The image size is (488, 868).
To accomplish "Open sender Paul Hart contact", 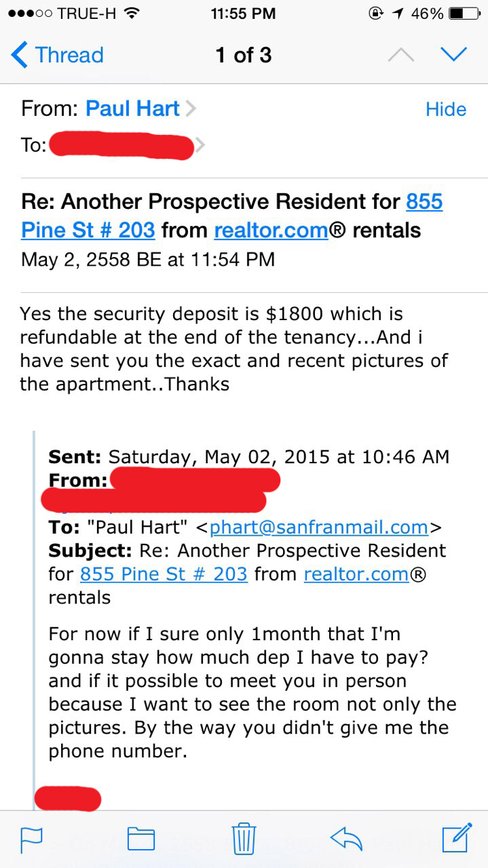I will (132, 108).
